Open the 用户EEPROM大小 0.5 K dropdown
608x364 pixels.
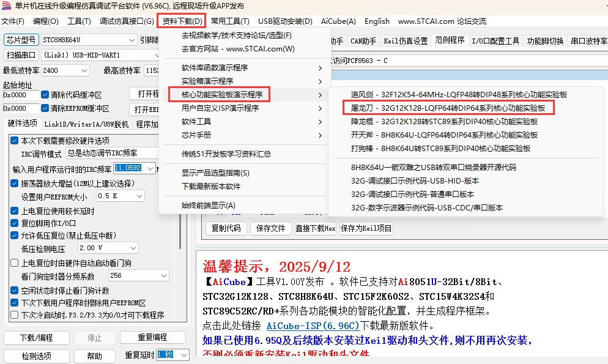(x=120, y=196)
